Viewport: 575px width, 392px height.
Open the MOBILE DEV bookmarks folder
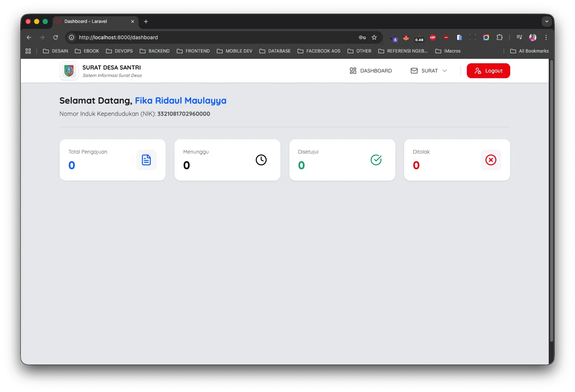pyautogui.click(x=235, y=51)
